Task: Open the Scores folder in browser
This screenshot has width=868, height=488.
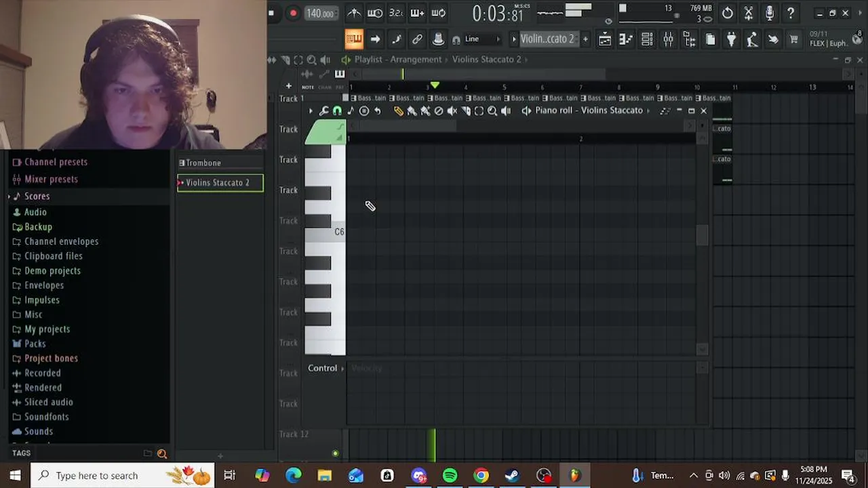Action: (37, 197)
